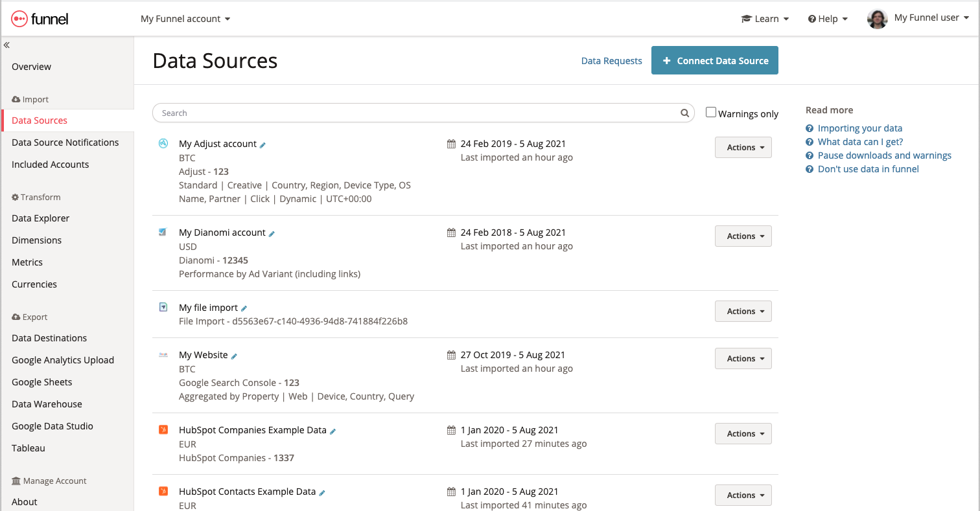Open Actions dropdown for My Adjust account

tap(743, 147)
